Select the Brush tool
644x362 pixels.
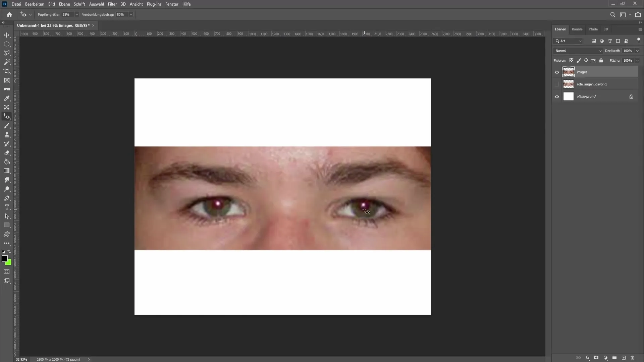7,126
